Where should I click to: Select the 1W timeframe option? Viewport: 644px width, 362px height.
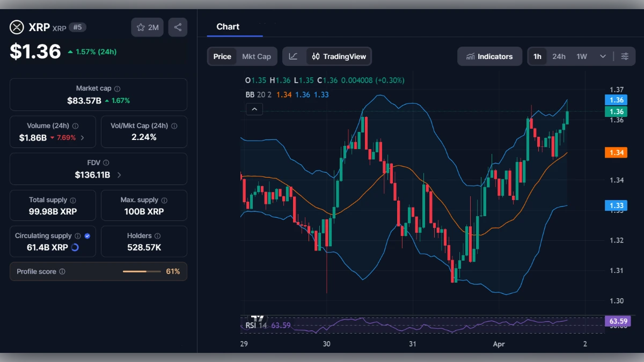pyautogui.click(x=581, y=56)
